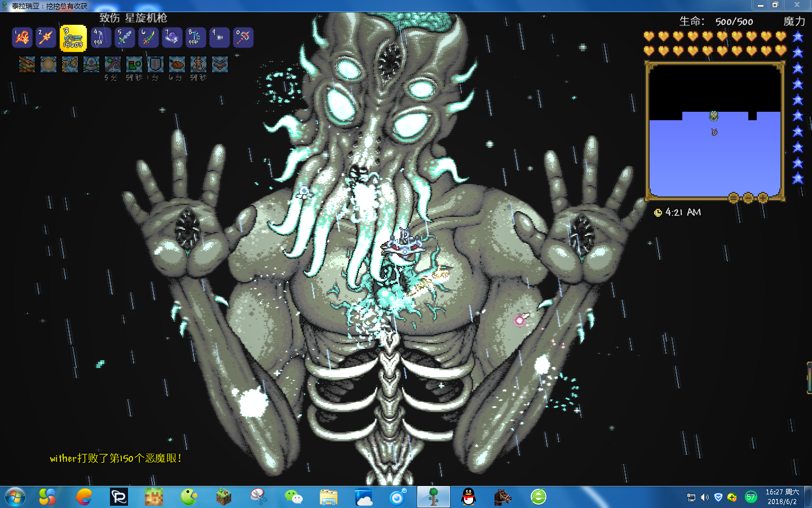Screen dimensions: 812x508
Task: Click the first golden heart in top row
Action: pyautogui.click(x=649, y=37)
